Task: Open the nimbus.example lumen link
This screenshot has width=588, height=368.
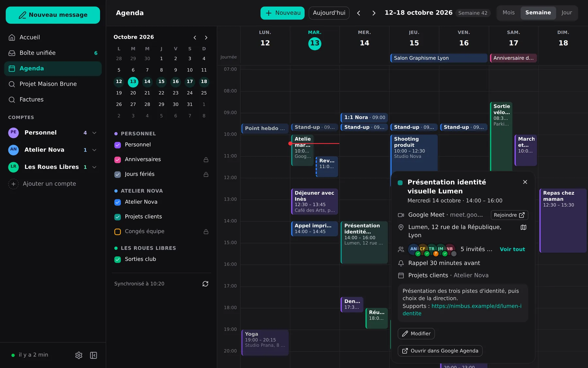Action: coord(462,310)
